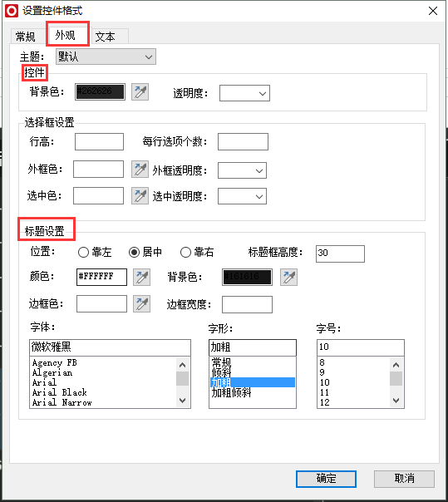
Task: Pick 外框色 using its eyedropper icon
Action: [x=140, y=170]
